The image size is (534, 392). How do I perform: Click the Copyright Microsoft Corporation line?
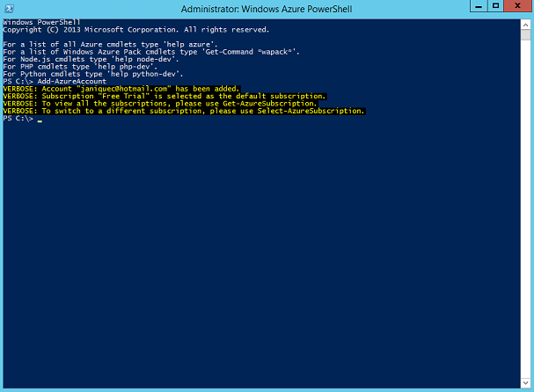coord(136,30)
